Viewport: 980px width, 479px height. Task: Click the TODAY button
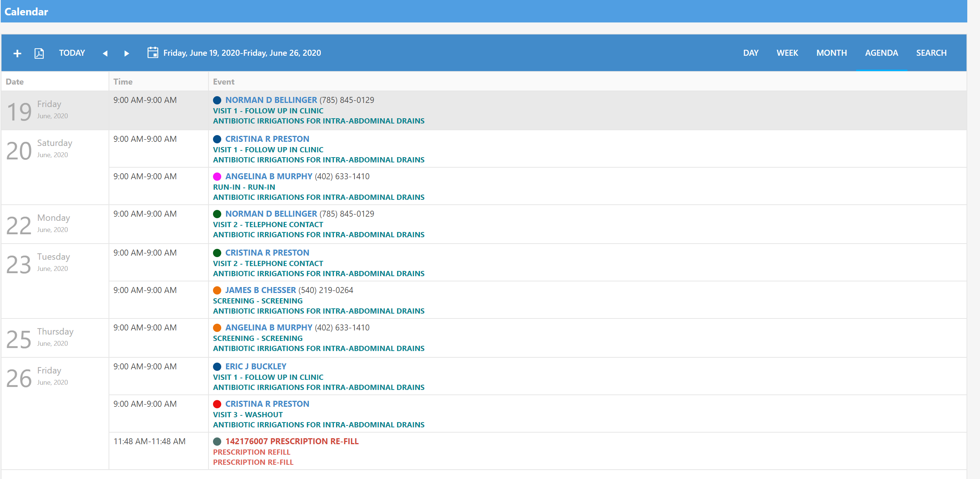pyautogui.click(x=72, y=53)
